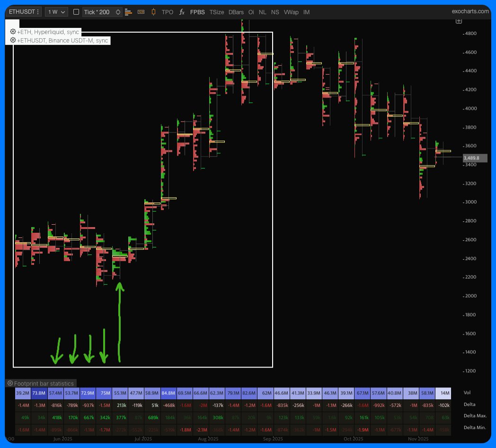Select the 82.6M volume cell
The height and width of the screenshot is (448, 496).
249,393
